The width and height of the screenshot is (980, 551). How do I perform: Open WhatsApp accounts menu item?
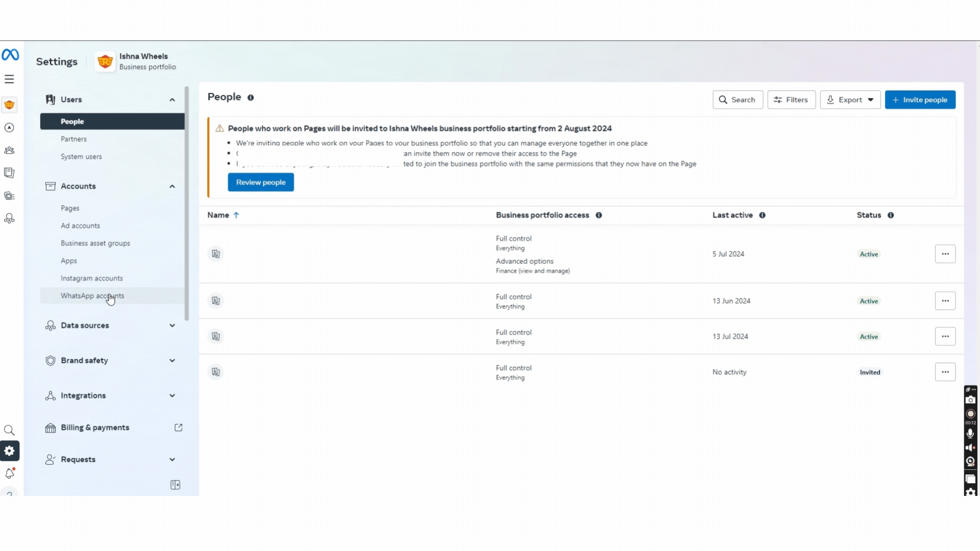click(92, 296)
